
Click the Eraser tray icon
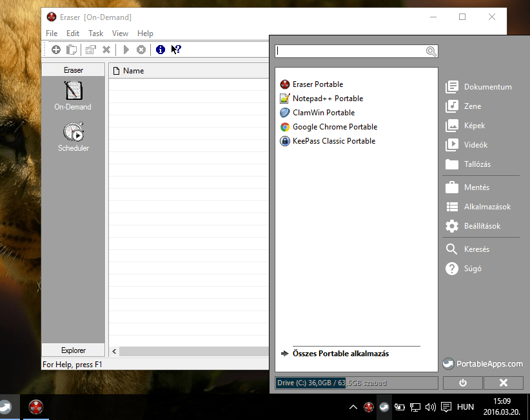tap(368, 407)
